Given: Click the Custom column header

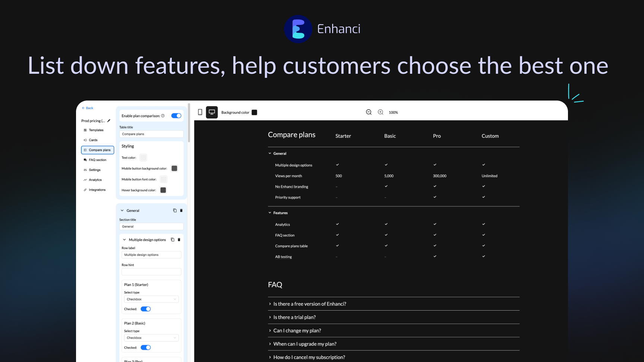Looking at the screenshot, I should click(x=490, y=136).
